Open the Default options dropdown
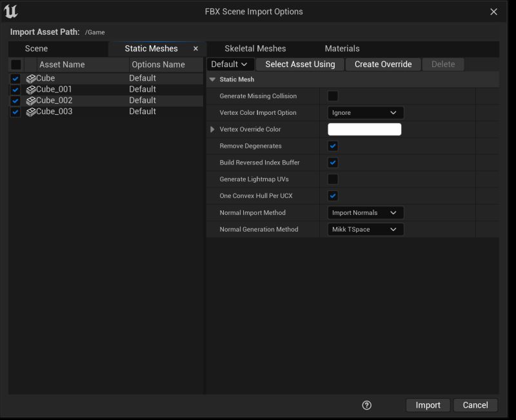This screenshot has width=516, height=420. pos(230,64)
